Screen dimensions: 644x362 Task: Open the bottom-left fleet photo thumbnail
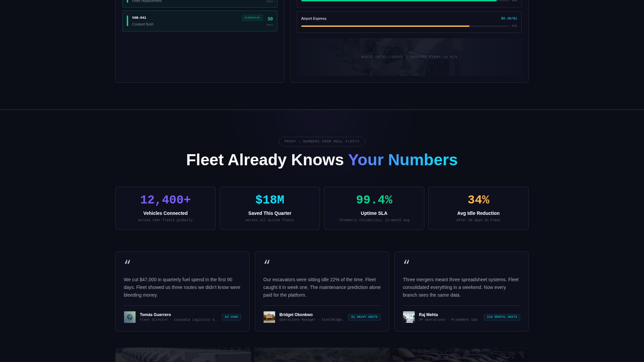point(183,355)
